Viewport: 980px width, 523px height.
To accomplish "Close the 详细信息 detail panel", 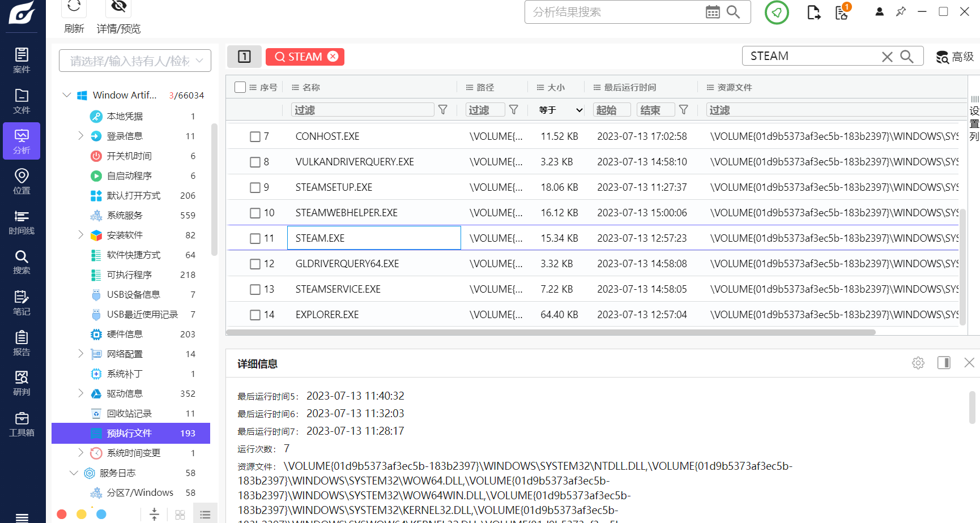I will (969, 363).
